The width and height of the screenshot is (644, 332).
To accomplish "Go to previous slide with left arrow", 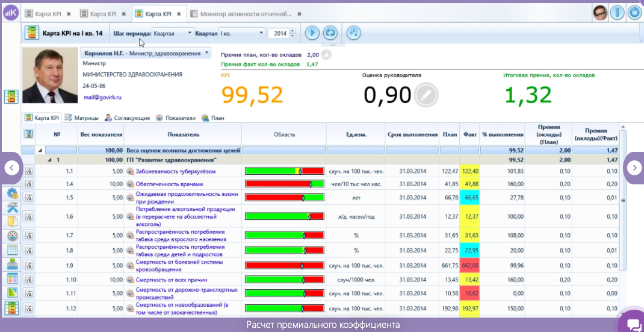I will pos(11,168).
